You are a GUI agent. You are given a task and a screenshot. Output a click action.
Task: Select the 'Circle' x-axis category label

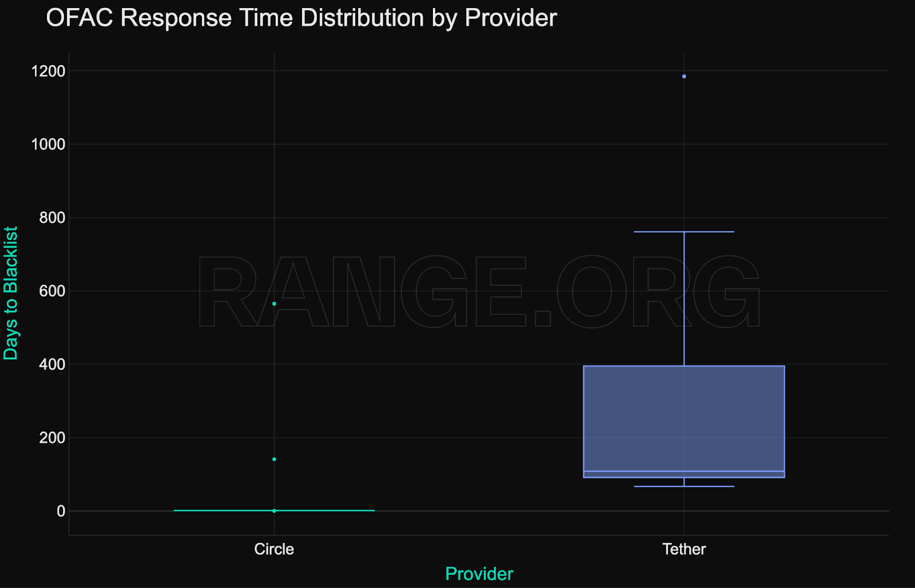274,549
